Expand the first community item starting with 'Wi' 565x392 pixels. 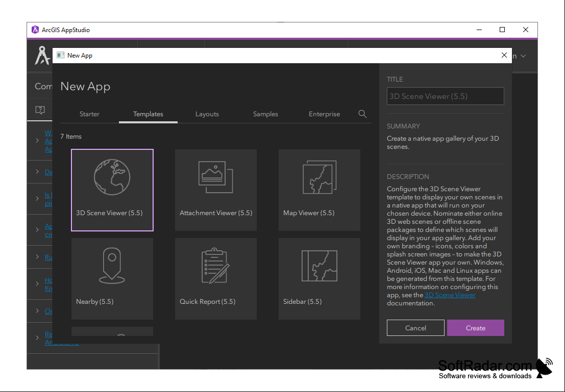pyautogui.click(x=37, y=141)
